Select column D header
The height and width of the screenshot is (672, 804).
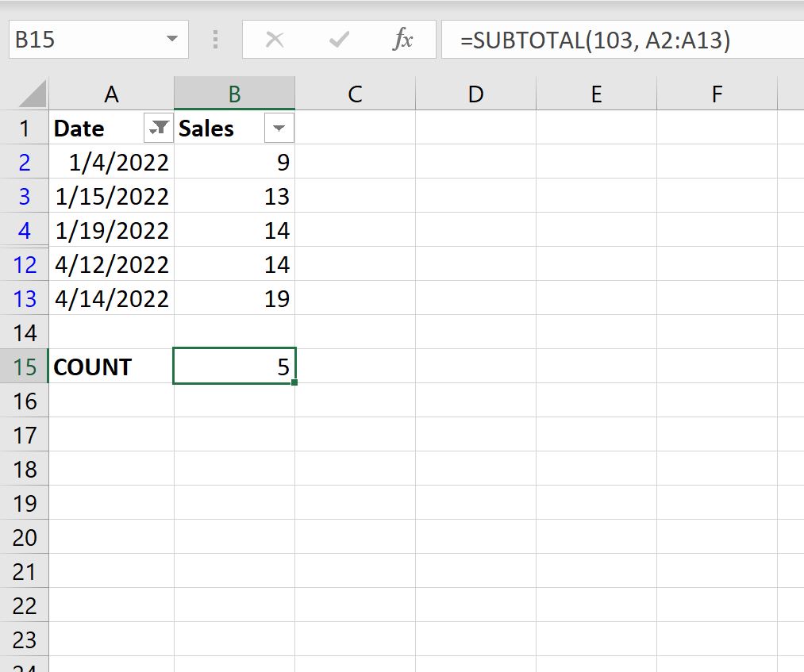click(475, 93)
